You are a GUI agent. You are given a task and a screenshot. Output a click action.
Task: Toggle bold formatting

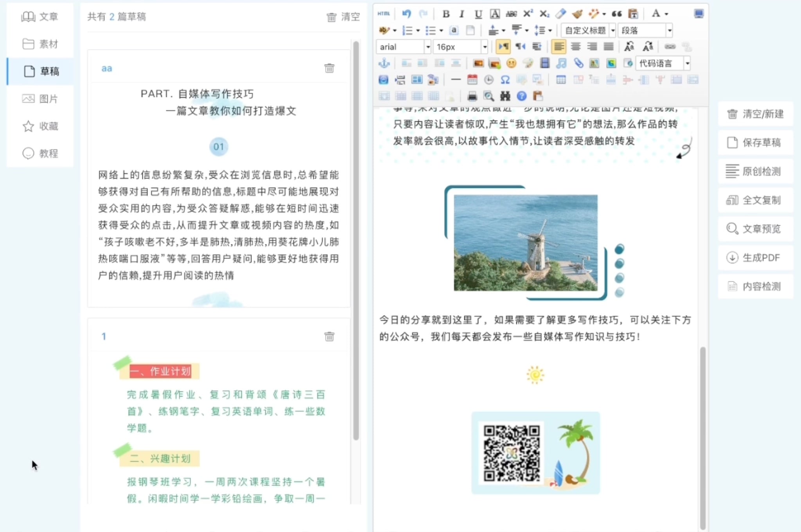(447, 14)
